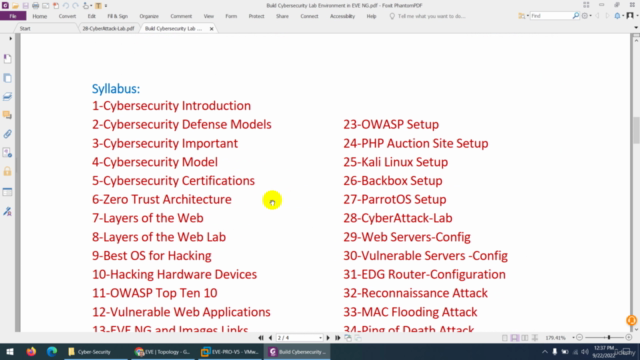Open the Digital Signatures pen panel icon
This screenshot has height=360, width=640.
point(7,211)
